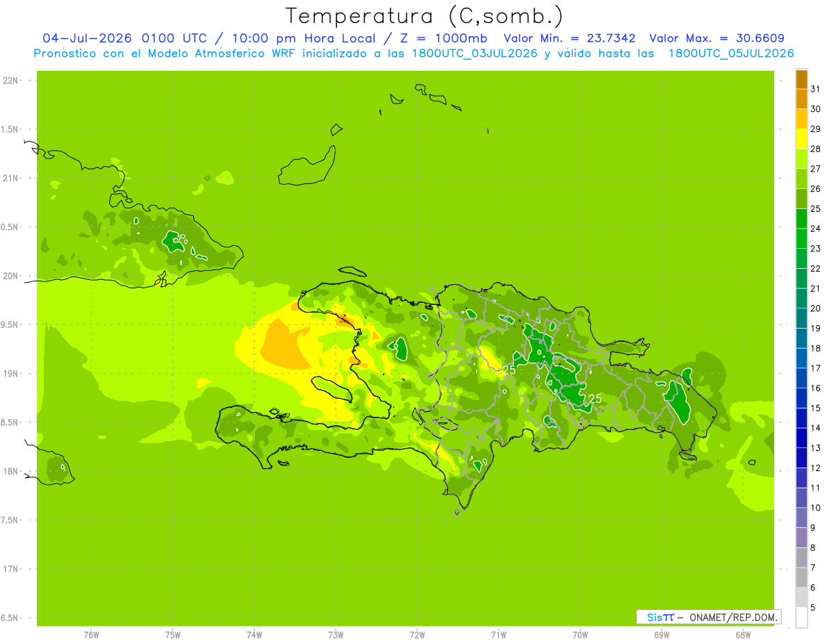This screenshot has width=834, height=644.
Task: Click the initialization time "1800UTC_03JUL2026"
Action: (x=475, y=53)
